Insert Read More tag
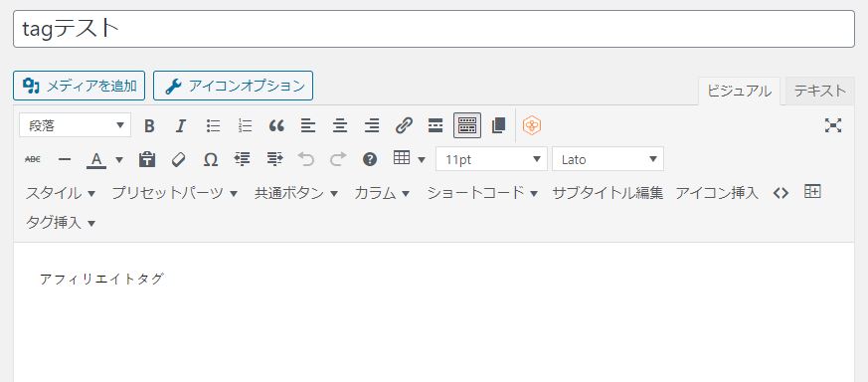The width and height of the screenshot is (868, 382). click(x=435, y=125)
